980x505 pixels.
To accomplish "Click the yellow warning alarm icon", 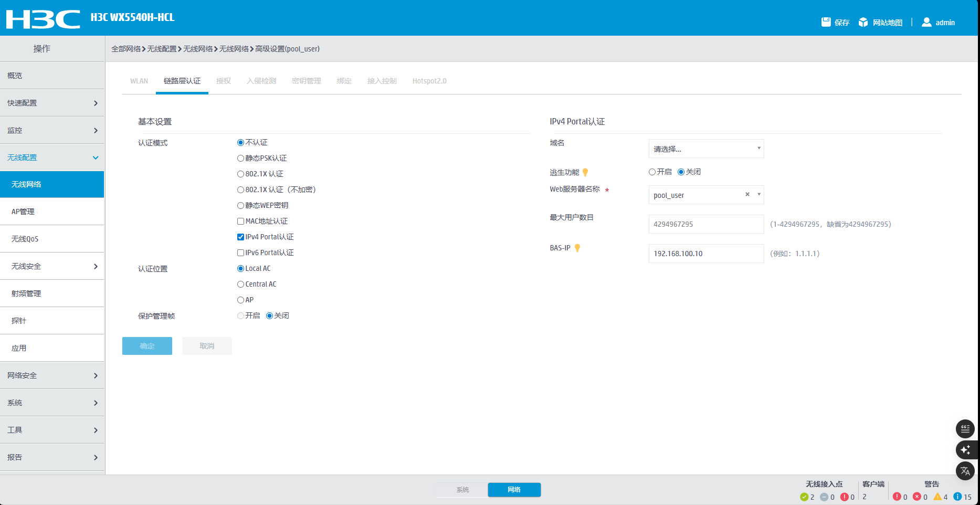I will (x=937, y=497).
